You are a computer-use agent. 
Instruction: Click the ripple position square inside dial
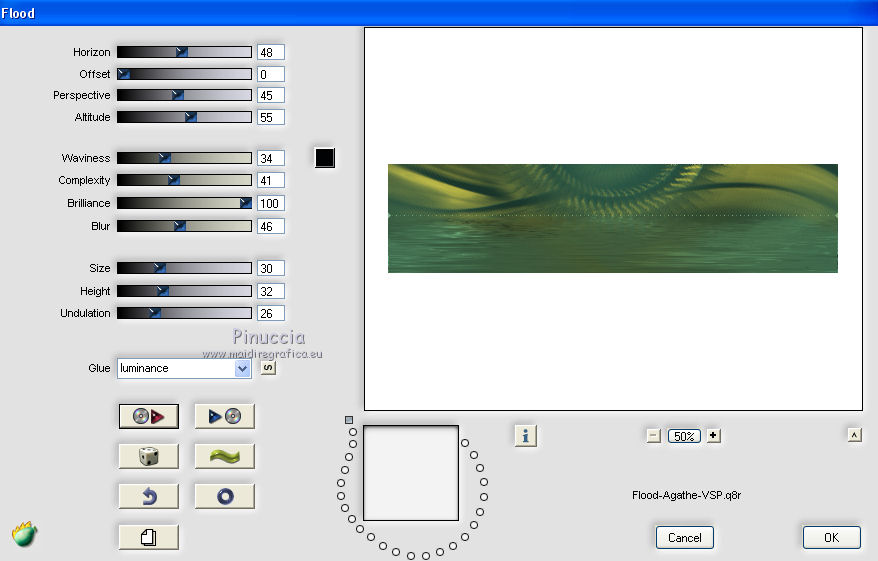[x=411, y=473]
